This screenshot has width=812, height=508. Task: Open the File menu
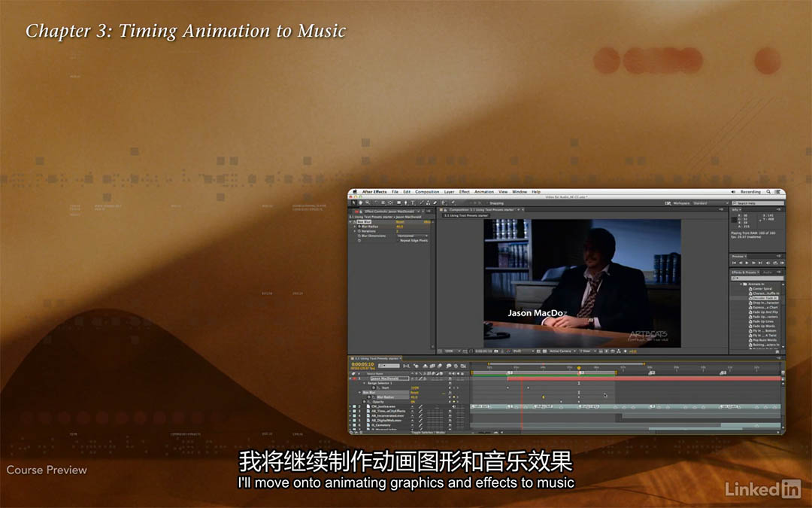(395, 192)
